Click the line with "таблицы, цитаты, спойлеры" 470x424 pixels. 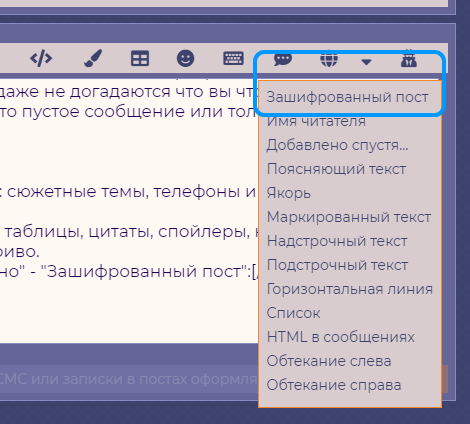pos(129,232)
